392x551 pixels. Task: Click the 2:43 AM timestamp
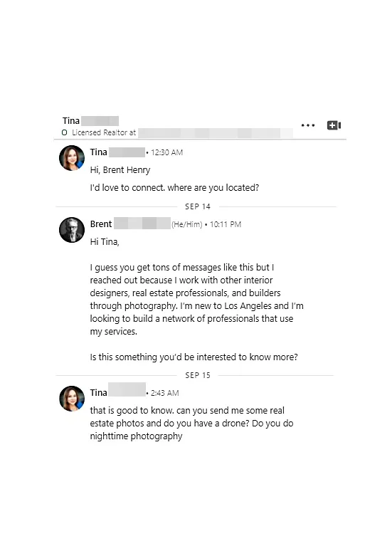pyautogui.click(x=165, y=393)
